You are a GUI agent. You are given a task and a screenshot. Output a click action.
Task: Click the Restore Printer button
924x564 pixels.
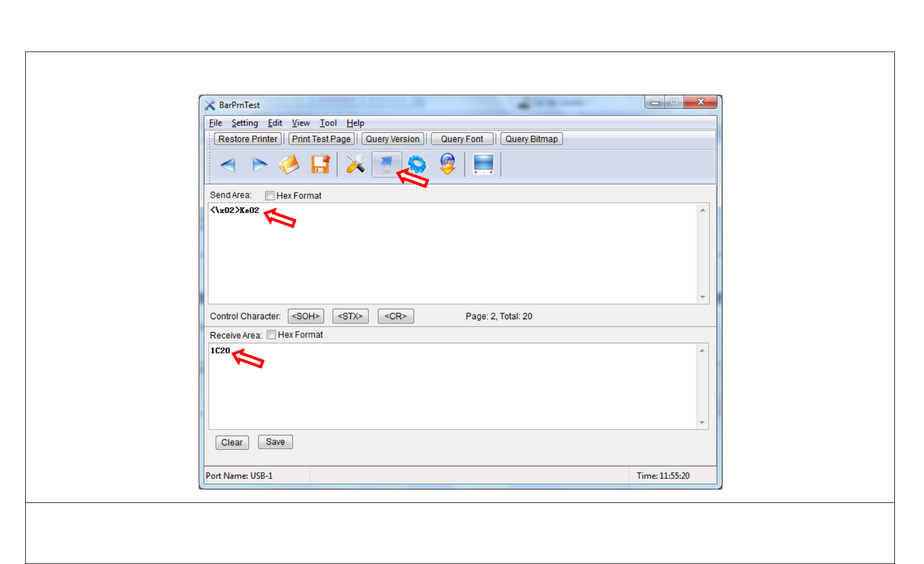[x=248, y=139]
